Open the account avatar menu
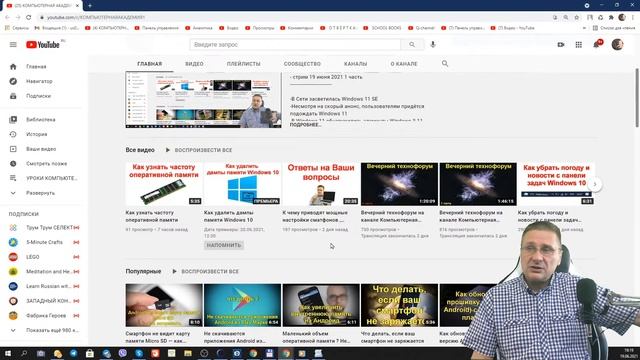The height and width of the screenshot is (360, 640). tap(617, 44)
